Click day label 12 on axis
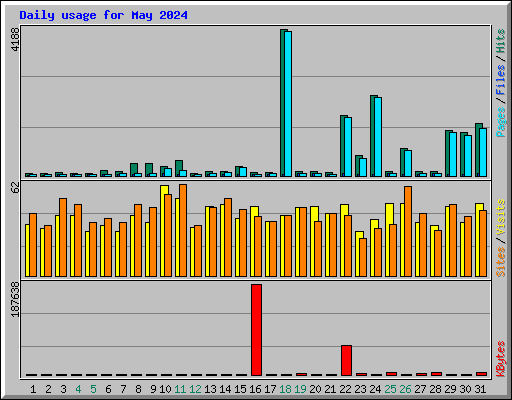This screenshot has width=512, height=400. coord(195,389)
